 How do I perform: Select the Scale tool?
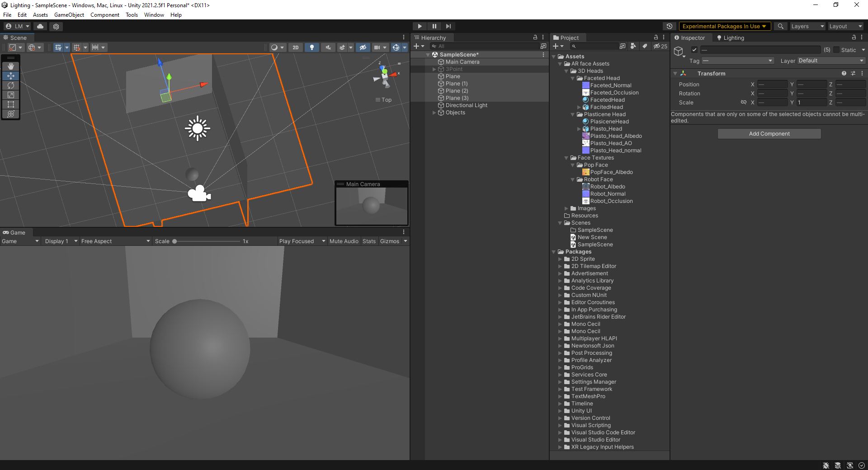11,95
